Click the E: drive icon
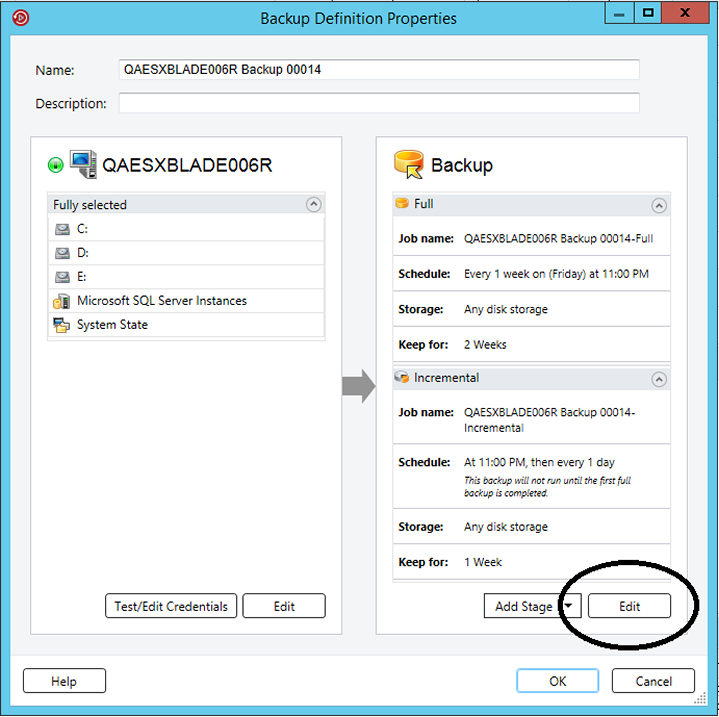The width and height of the screenshot is (719, 717). tap(62, 277)
